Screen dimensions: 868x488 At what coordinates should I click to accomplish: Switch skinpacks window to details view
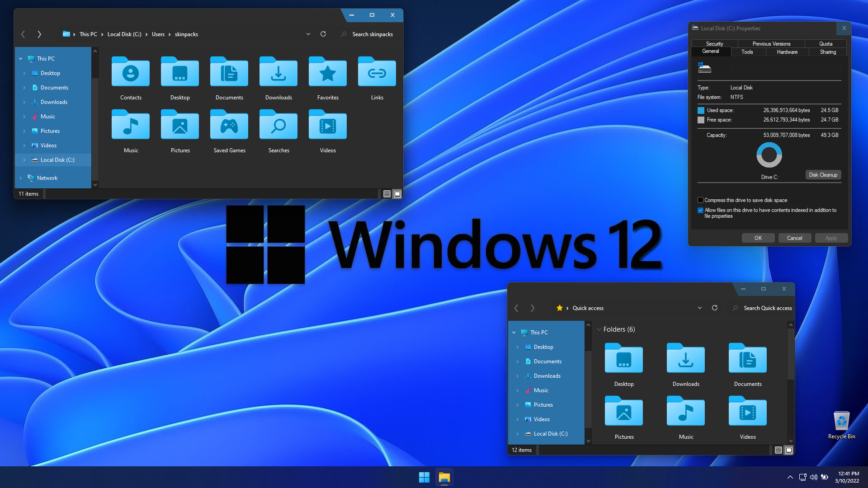tap(387, 194)
